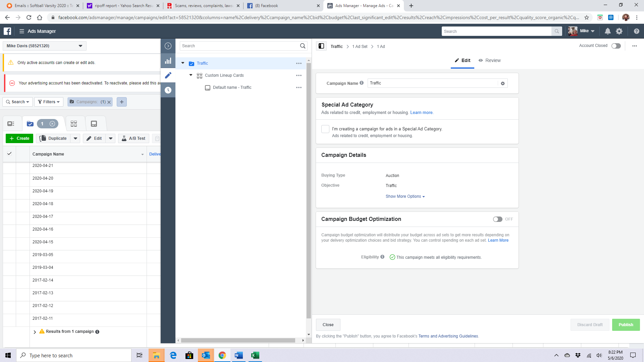Click the A/B Test button
644x362 pixels.
[133, 138]
